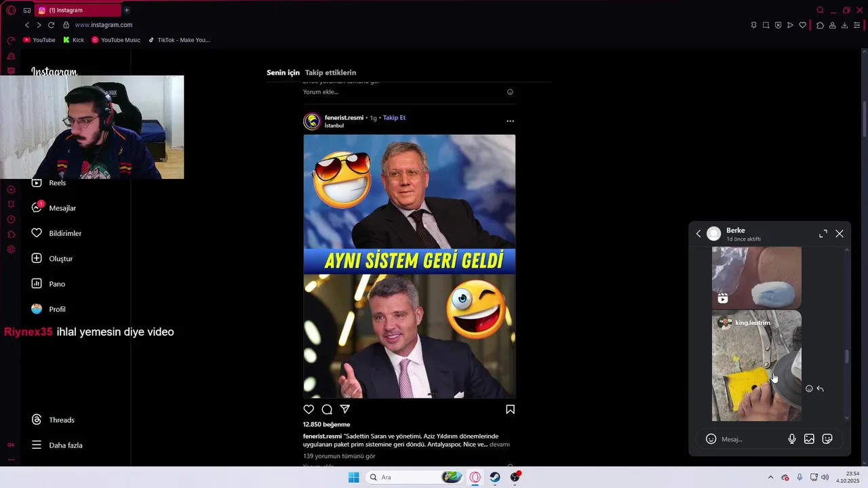Open a new browser tab

pyautogui.click(x=127, y=10)
